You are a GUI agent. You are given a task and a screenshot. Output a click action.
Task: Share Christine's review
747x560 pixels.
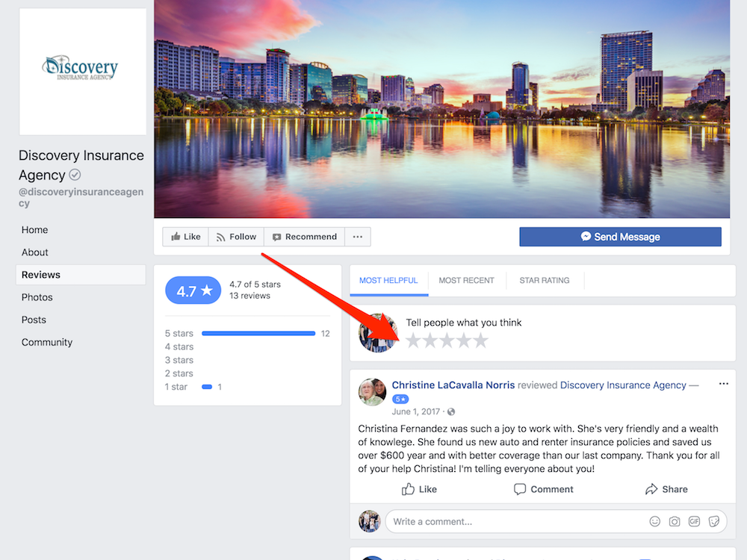(x=666, y=489)
